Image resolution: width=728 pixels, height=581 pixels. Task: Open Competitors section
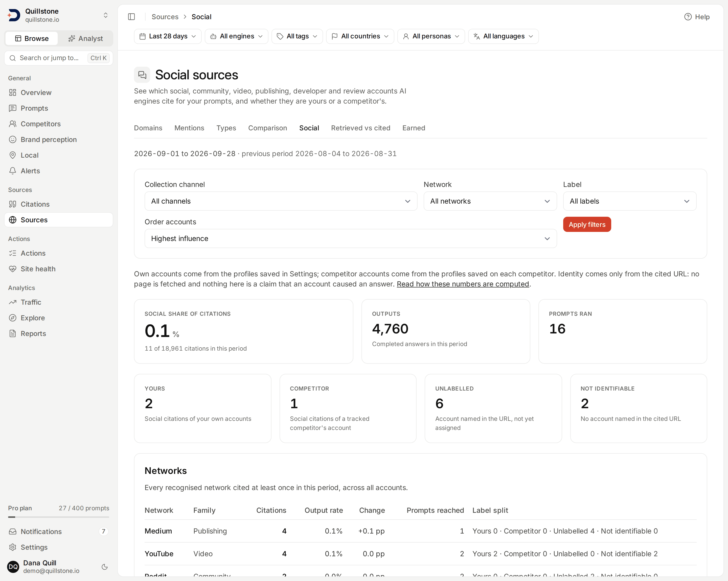[x=59, y=124]
